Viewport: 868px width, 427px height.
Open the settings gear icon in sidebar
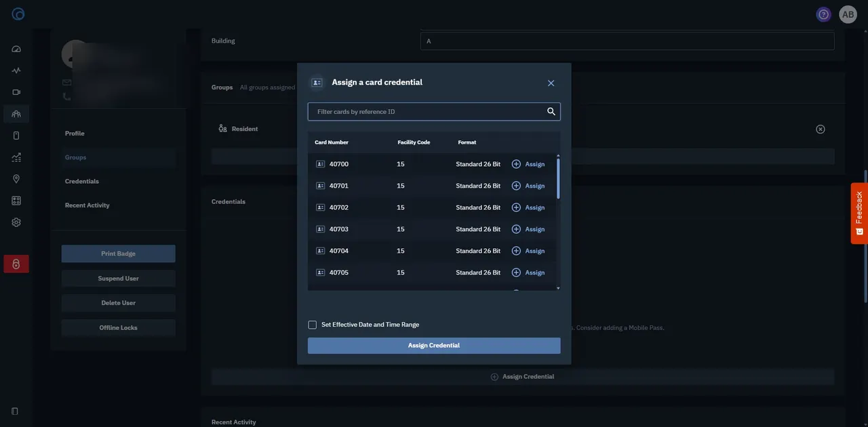16,222
